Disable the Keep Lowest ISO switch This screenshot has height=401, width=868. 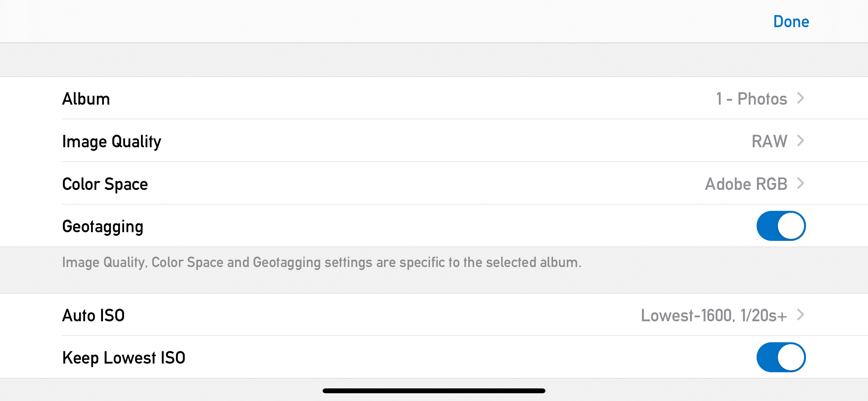click(781, 357)
